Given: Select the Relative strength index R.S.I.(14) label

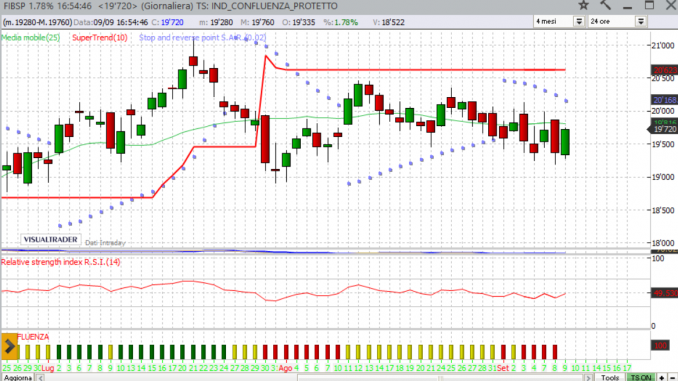Looking at the screenshot, I should tap(61, 262).
